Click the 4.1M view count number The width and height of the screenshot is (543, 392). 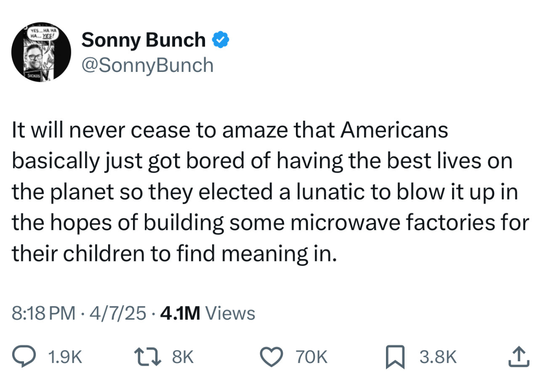click(180, 313)
